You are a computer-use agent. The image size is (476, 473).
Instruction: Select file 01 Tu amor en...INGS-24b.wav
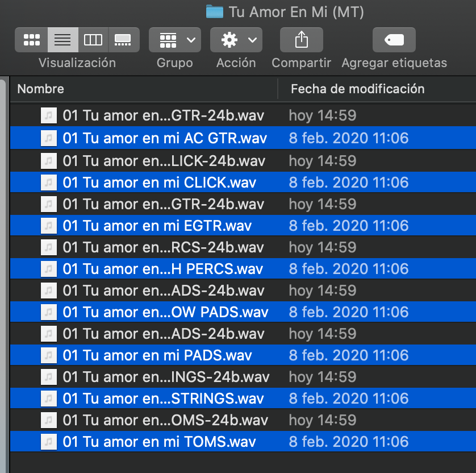[x=243, y=376]
